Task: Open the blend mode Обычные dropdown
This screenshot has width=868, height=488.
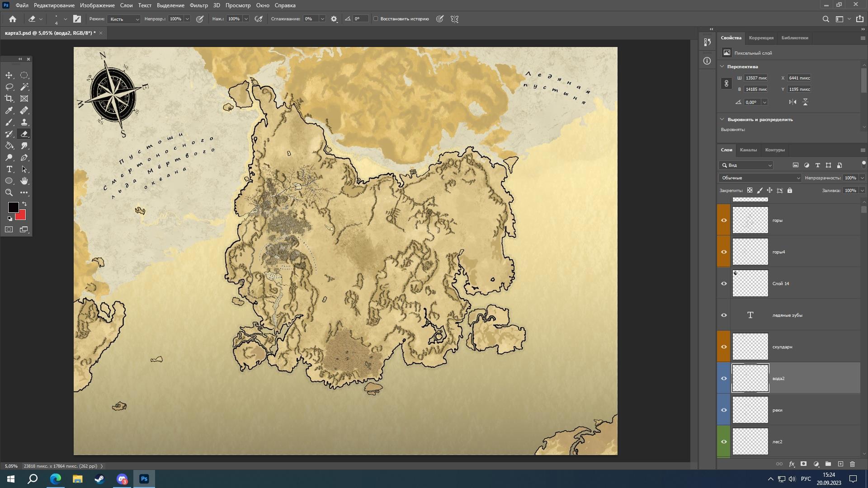Action: click(x=759, y=178)
